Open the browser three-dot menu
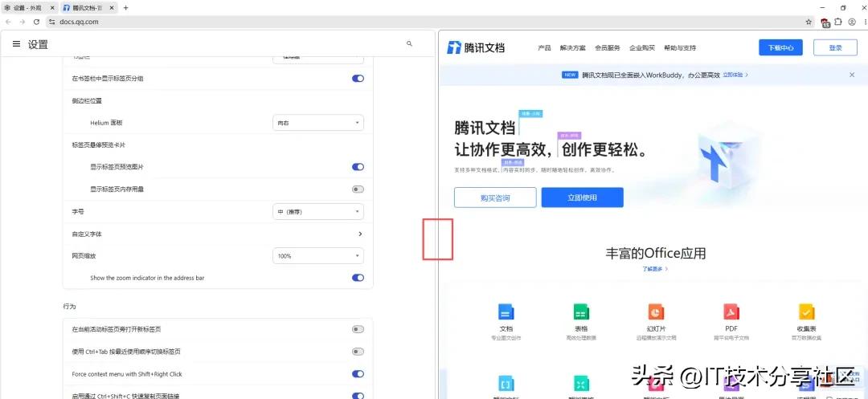This screenshot has height=399, width=868. (865, 22)
